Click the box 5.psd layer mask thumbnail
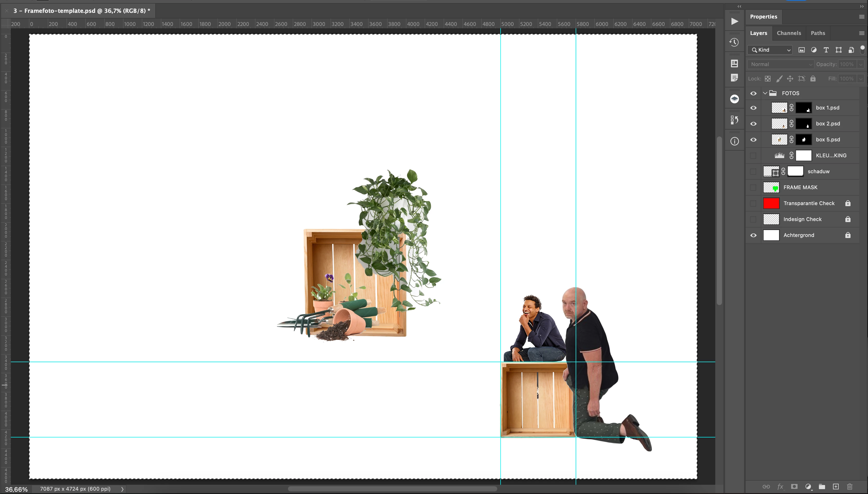 click(803, 140)
